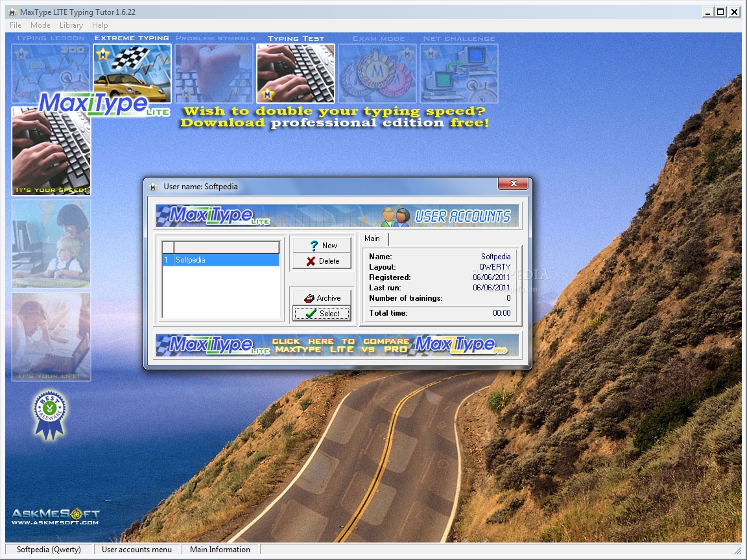Viewport: 747px width, 560px height.
Task: Click the MaxType LITE logo
Action: pyautogui.click(x=104, y=104)
